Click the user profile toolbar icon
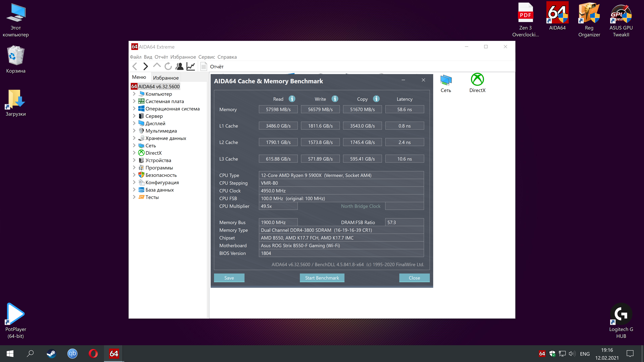The height and width of the screenshot is (362, 644). click(179, 67)
